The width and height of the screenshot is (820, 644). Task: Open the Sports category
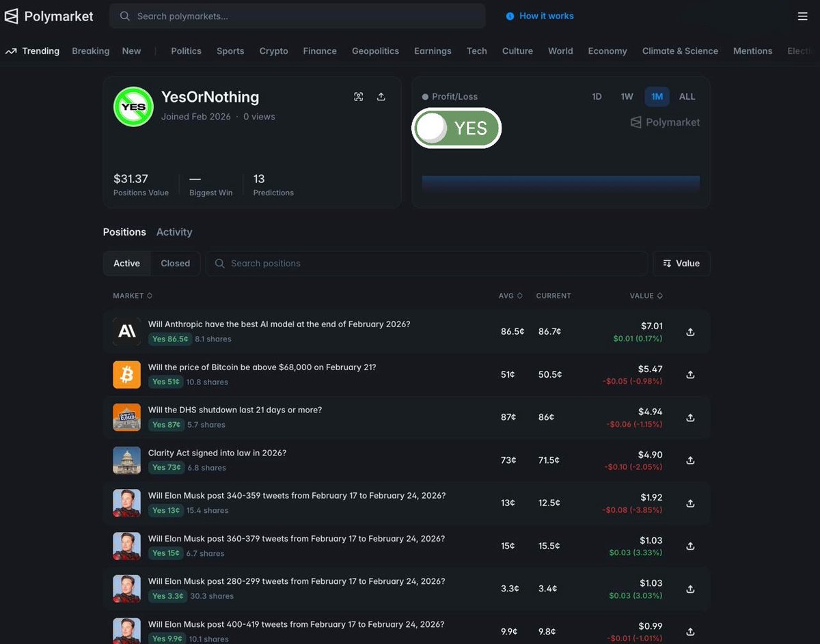230,51
